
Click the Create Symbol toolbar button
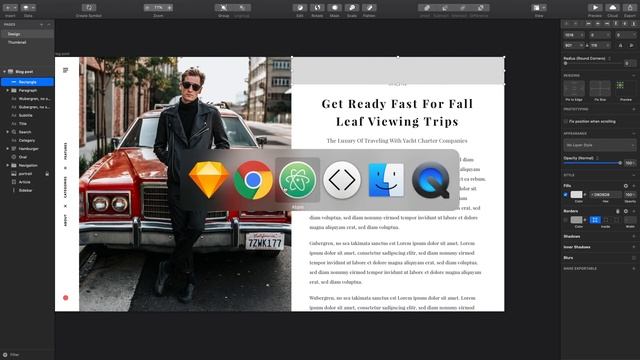(89, 8)
